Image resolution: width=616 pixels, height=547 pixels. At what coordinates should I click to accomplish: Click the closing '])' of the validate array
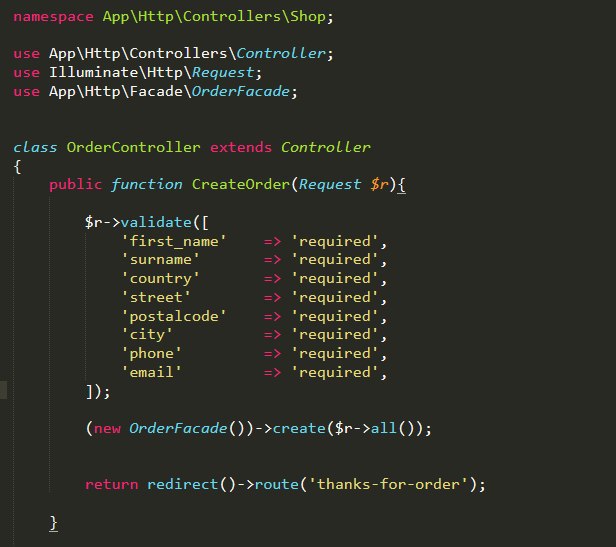coord(94,392)
